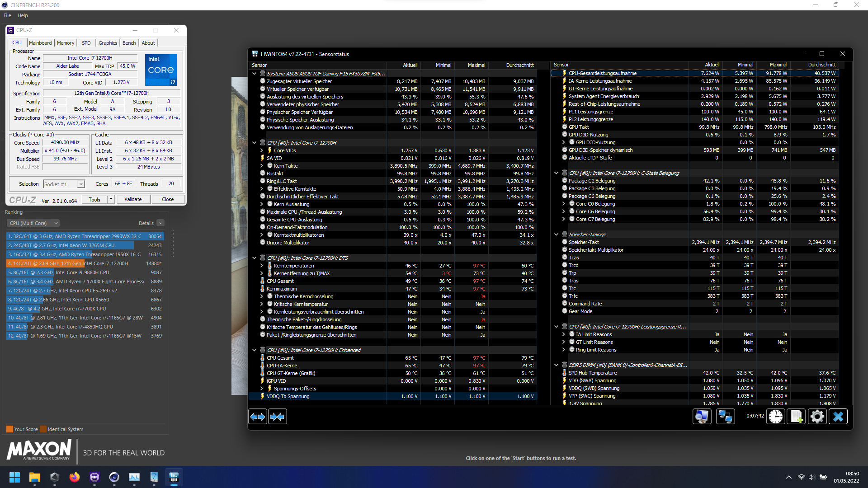
Task: Open the Tools dropdown arrow in CPU-Z
Action: (111, 199)
